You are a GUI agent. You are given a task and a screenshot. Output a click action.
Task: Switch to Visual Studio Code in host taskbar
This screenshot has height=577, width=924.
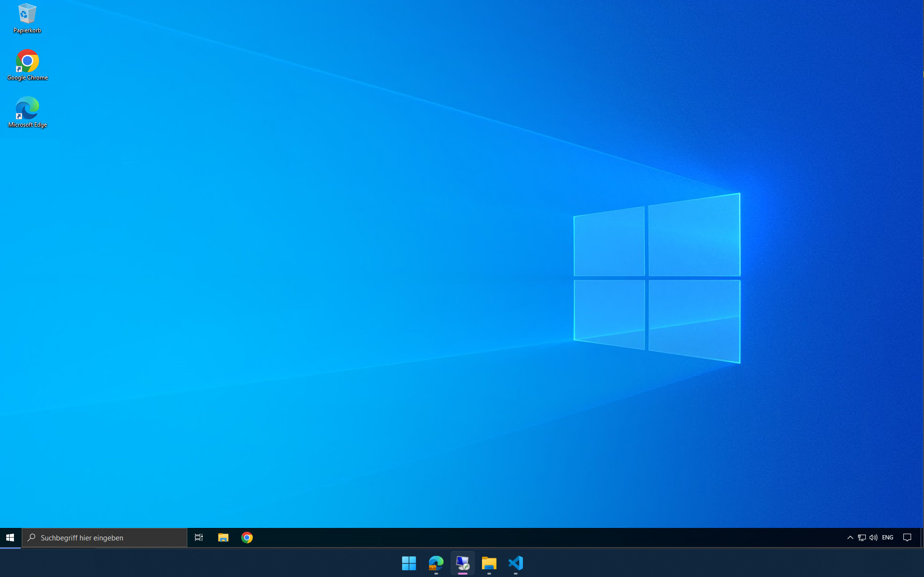click(x=515, y=563)
